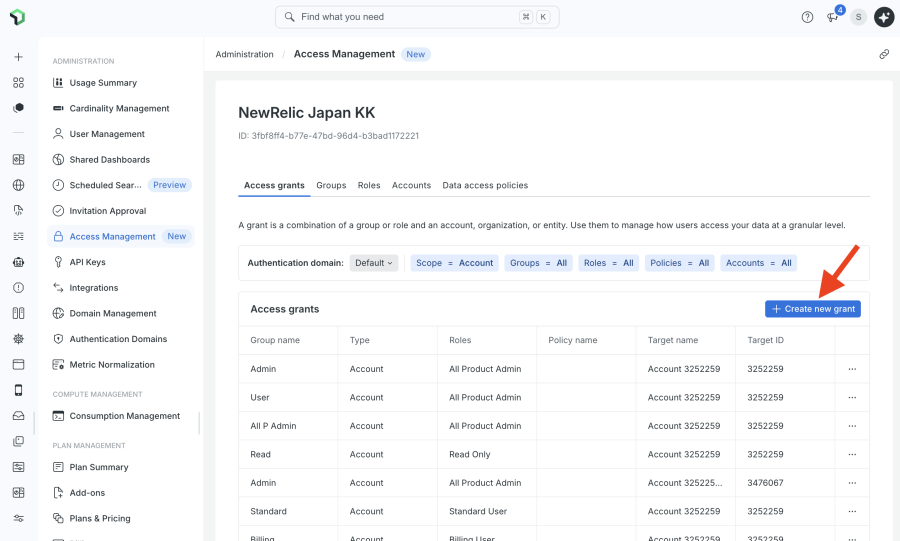Open row actions menu for Read grant

click(852, 454)
